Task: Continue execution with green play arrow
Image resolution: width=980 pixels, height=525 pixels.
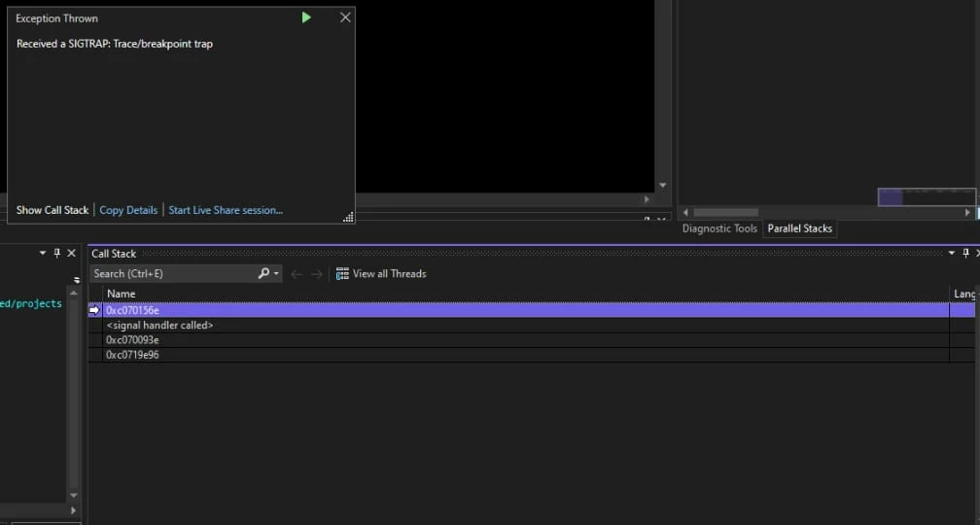Action: pos(306,17)
